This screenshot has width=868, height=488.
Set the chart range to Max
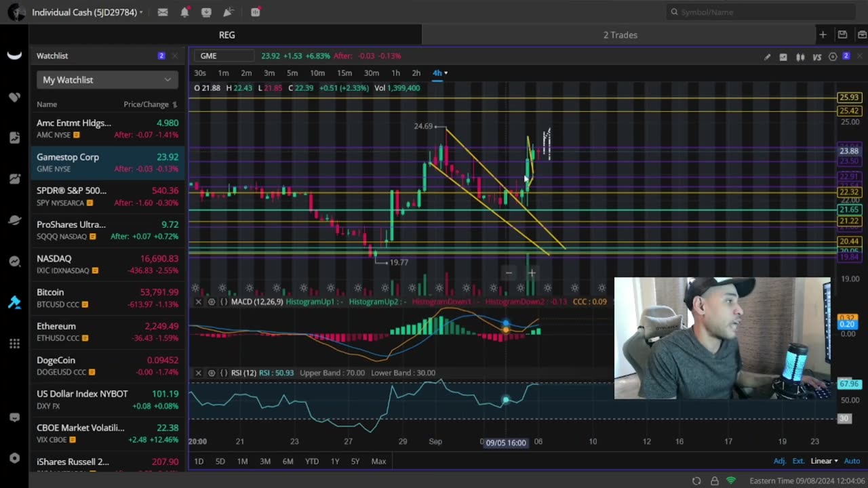[378, 462]
